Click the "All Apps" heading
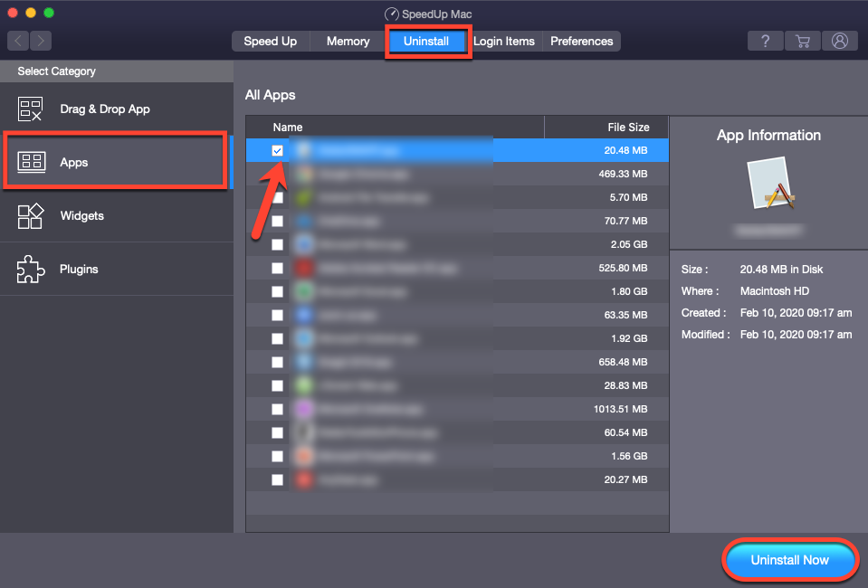Viewport: 868px width, 588px height. pos(270,95)
